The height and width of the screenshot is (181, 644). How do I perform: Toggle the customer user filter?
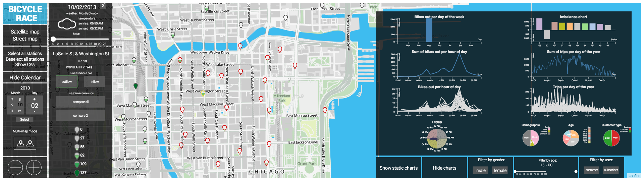coord(592,170)
